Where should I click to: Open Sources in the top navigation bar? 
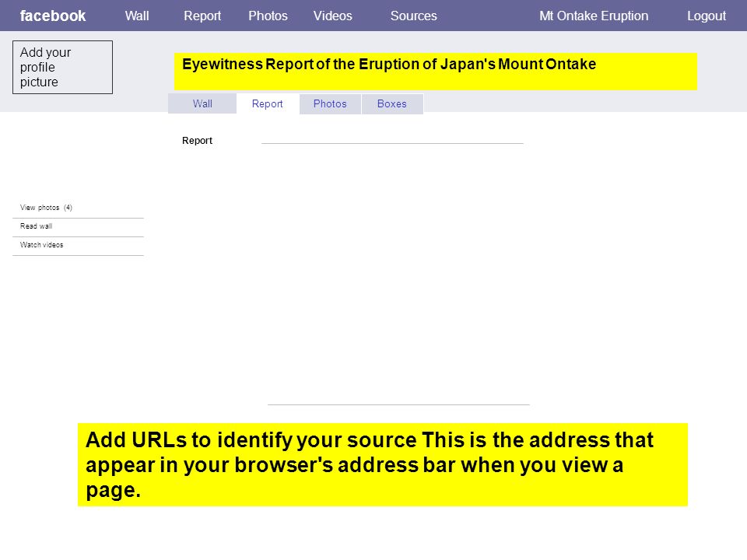click(413, 16)
